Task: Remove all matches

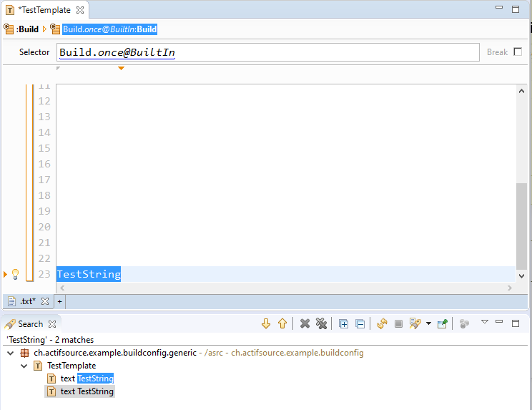Action: (x=321, y=323)
